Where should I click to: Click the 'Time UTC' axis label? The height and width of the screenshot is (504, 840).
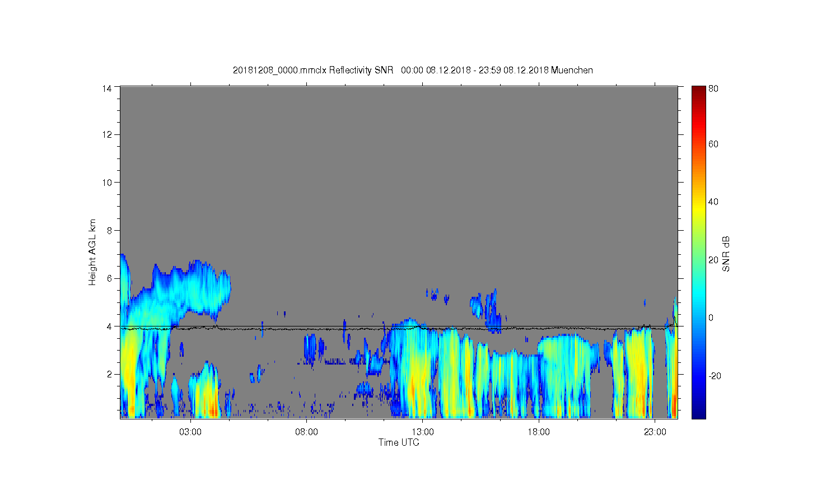tap(398, 442)
